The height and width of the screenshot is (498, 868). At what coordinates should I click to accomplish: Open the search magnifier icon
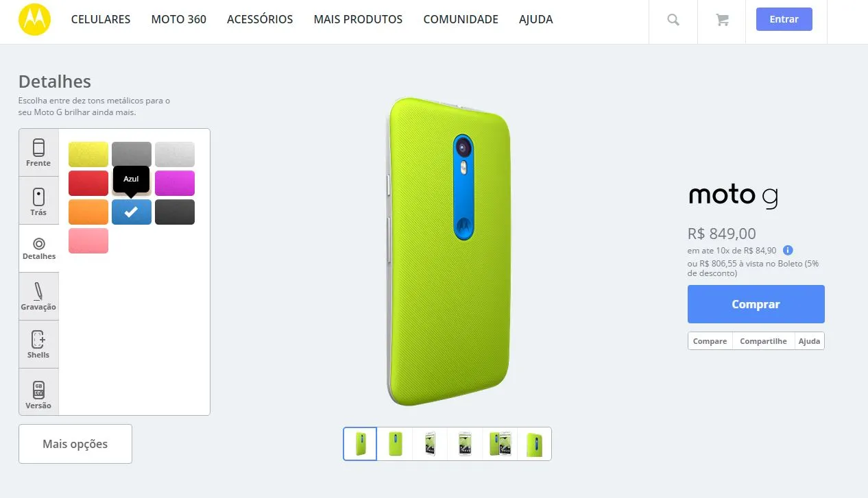coord(673,20)
